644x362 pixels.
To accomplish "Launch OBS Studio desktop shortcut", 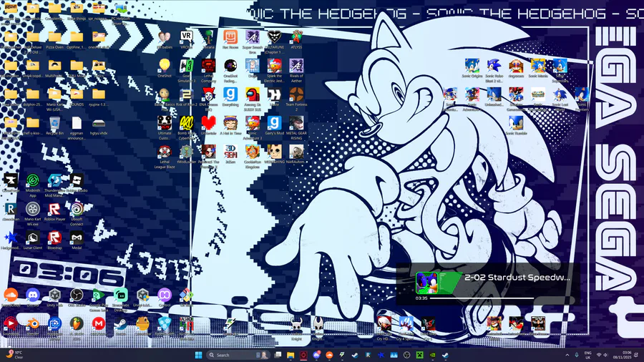I will [77, 297].
